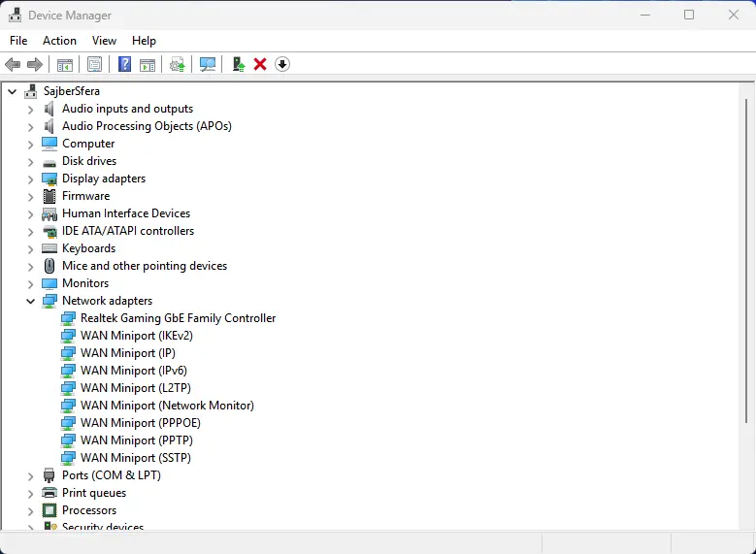Select Realtek Gaming GbE Family Controller

point(178,318)
